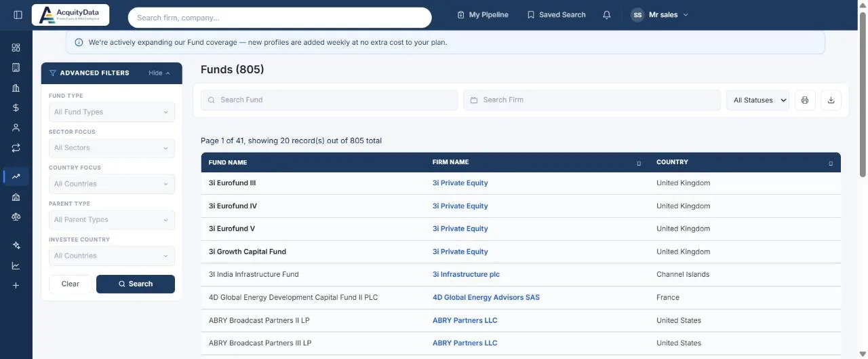
Task: Click the print icon button
Action: (805, 100)
